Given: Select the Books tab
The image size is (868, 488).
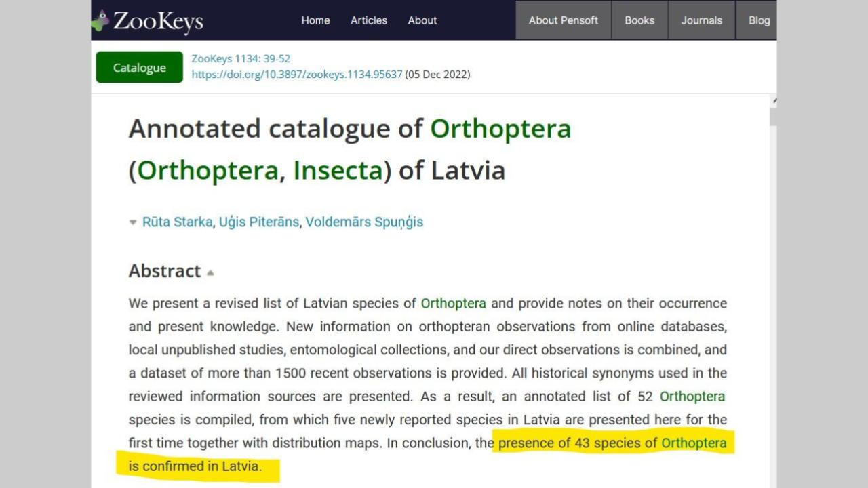Looking at the screenshot, I should 639,20.
